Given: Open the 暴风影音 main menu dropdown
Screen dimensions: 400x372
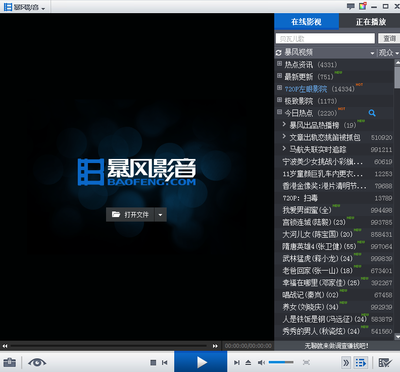Looking at the screenshot, I should pos(25,7).
